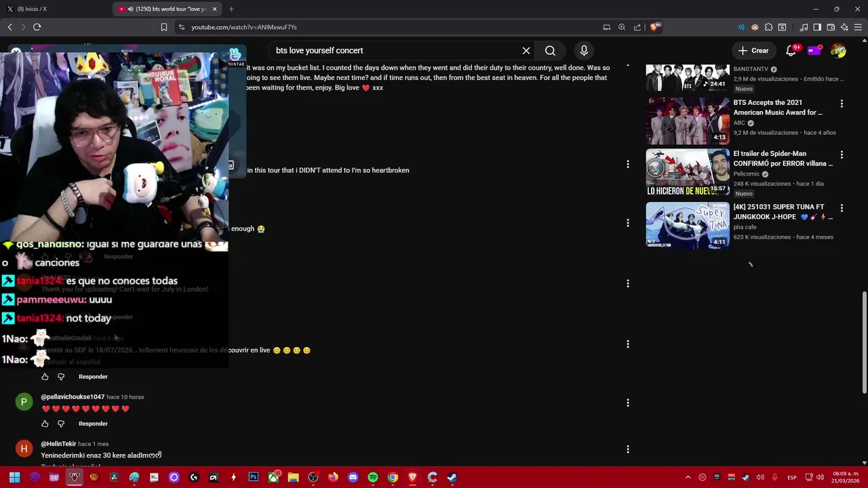The height and width of the screenshot is (488, 868).
Task: Show hidden tray icons chevron
Action: [688, 477]
